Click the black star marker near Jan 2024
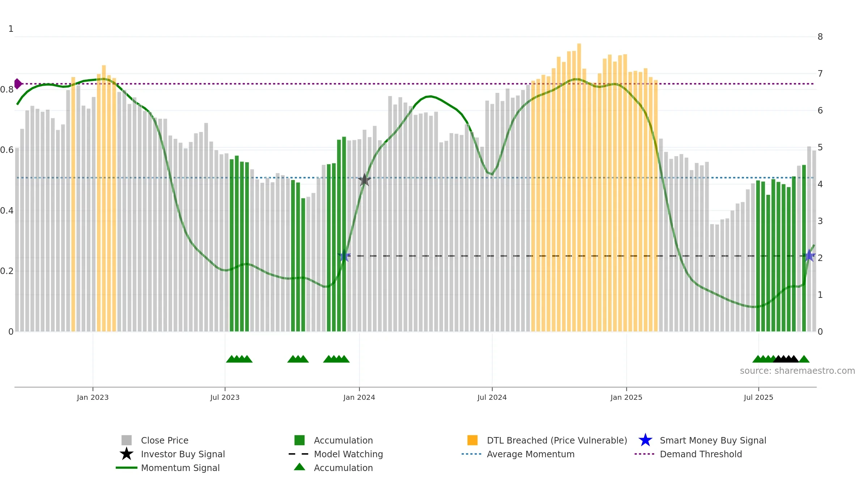This screenshot has width=868, height=488. coord(365,180)
